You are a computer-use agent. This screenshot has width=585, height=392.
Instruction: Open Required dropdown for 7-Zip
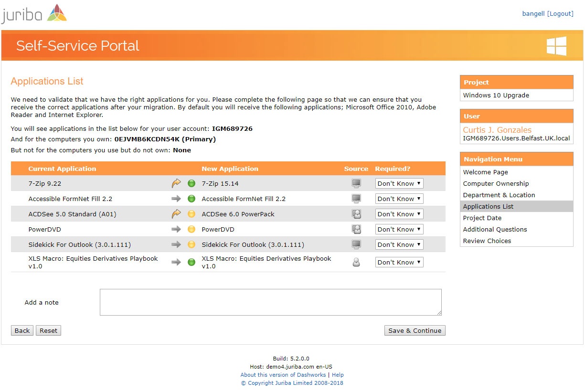click(x=399, y=183)
